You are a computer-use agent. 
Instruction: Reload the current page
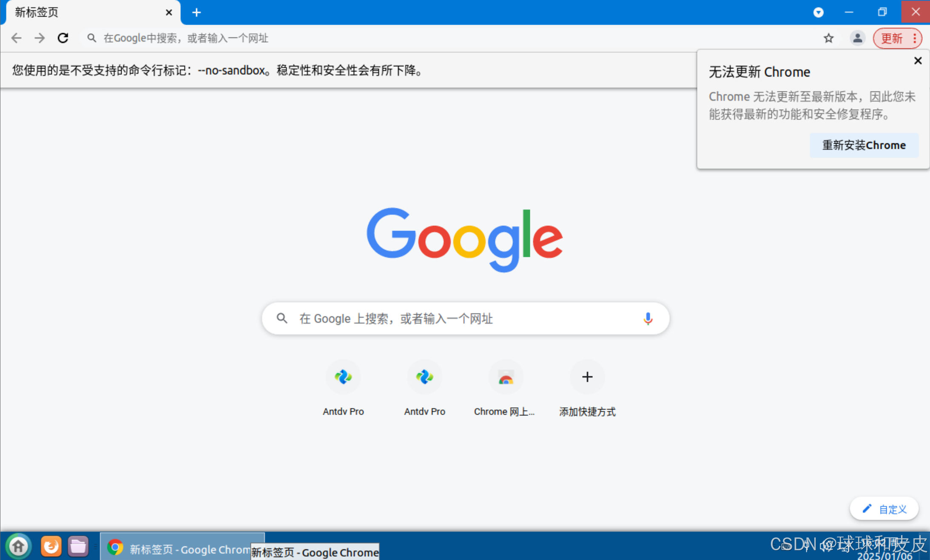[63, 38]
